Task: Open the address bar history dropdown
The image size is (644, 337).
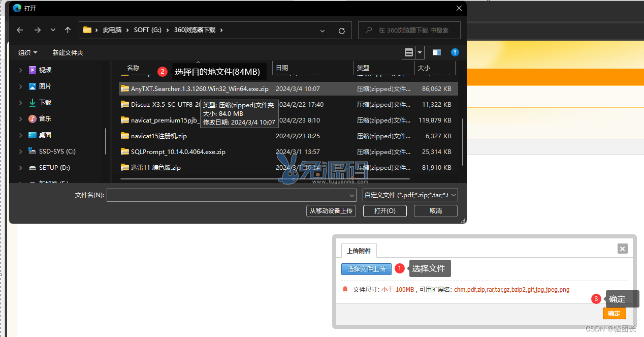Action: coord(323,30)
